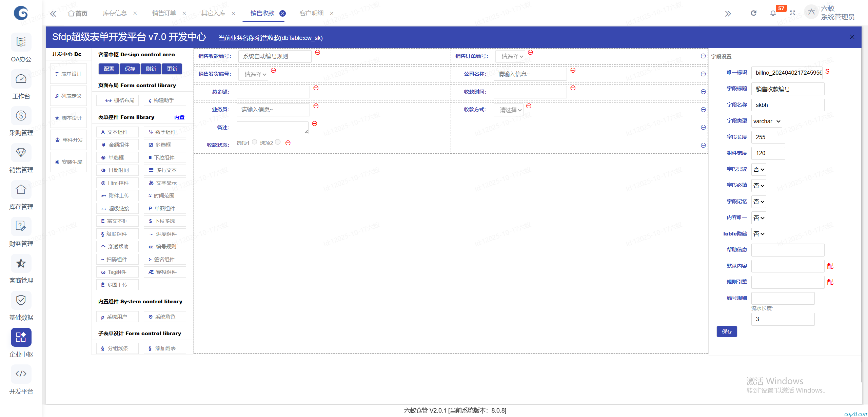Open the 开发平台 code icon
The width and height of the screenshot is (868, 417).
(21, 374)
